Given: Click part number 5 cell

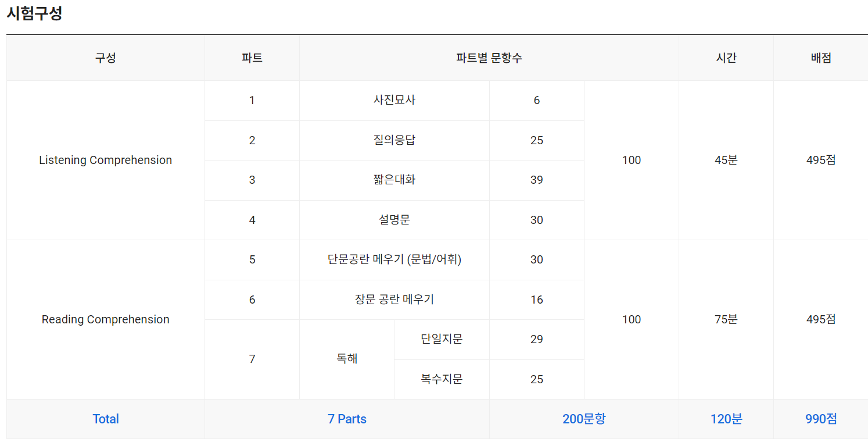Looking at the screenshot, I should [x=252, y=260].
